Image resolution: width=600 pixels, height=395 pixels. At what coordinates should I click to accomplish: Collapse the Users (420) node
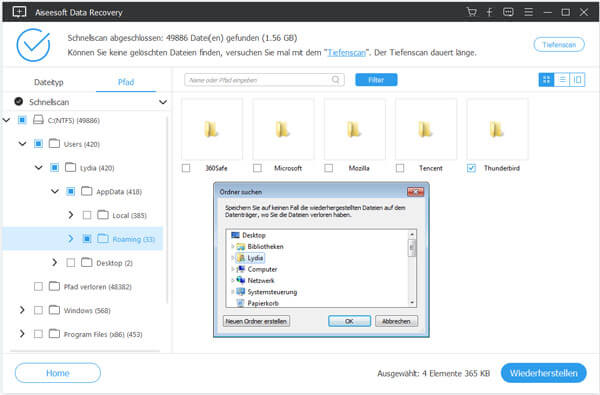click(23, 144)
